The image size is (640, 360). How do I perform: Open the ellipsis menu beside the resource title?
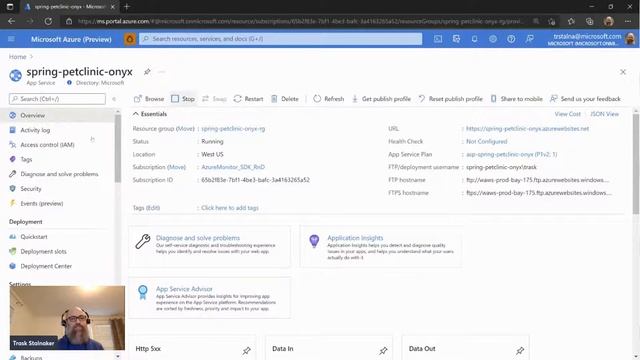[x=162, y=72]
